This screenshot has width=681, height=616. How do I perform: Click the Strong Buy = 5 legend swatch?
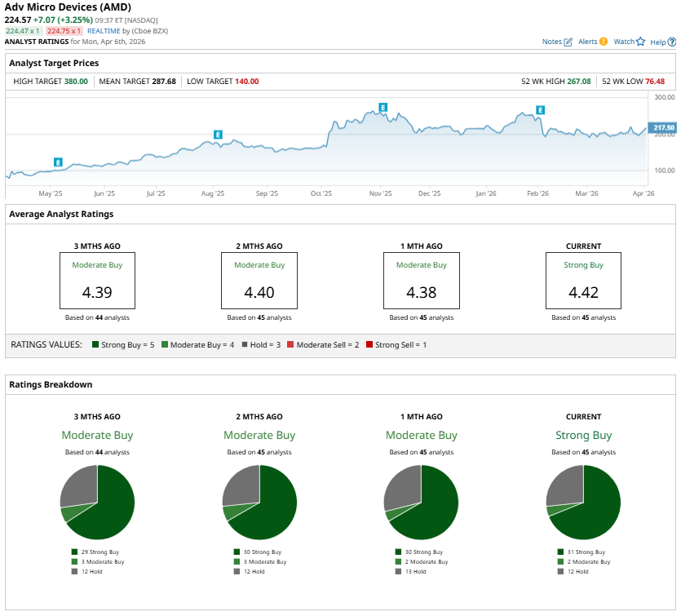pos(95,345)
